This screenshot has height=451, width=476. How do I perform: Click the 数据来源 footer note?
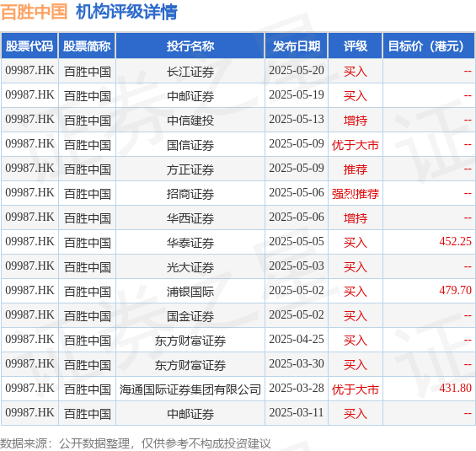pos(136,443)
